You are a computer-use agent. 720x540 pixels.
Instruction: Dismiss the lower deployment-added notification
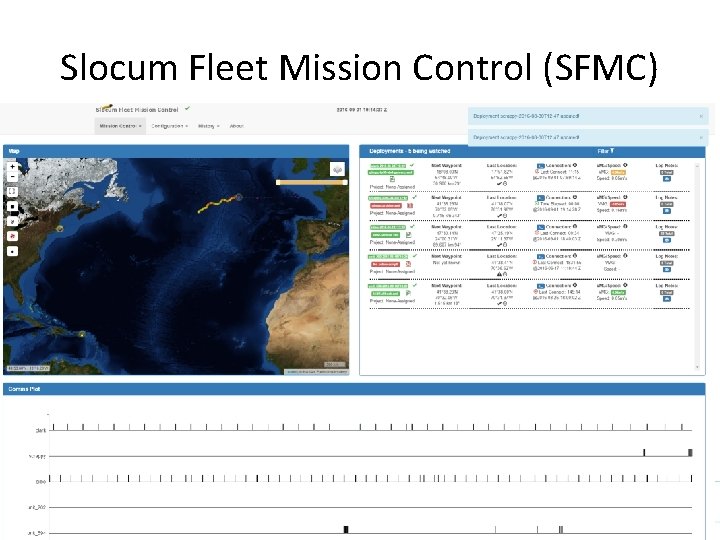point(701,137)
